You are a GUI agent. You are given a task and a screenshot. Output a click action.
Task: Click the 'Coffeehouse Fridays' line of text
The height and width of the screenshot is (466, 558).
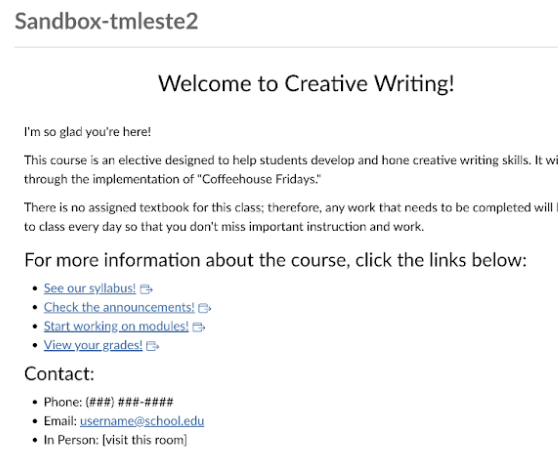(x=173, y=179)
